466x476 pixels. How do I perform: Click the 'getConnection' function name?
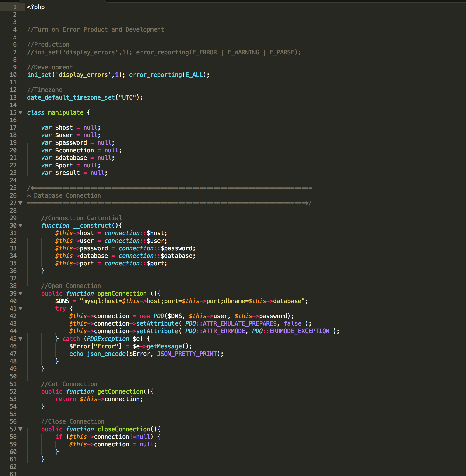120,392
